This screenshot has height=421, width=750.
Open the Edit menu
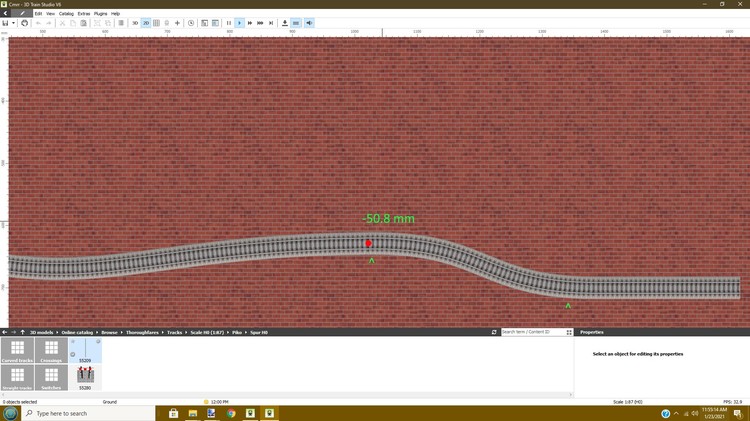[x=38, y=13]
